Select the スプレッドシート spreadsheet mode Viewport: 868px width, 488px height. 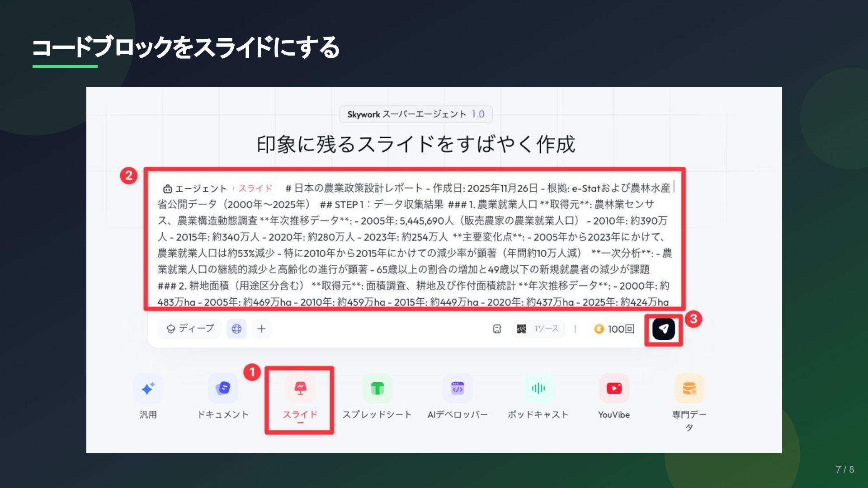point(377,397)
